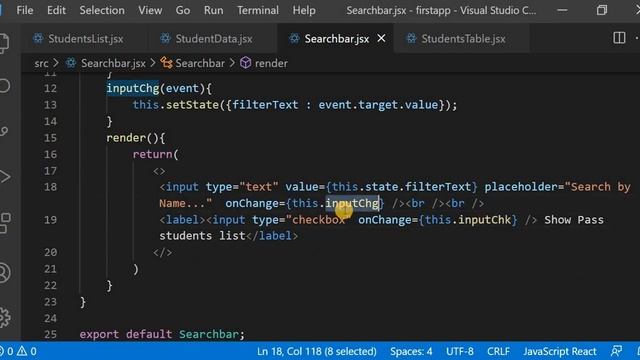Click export default Searchbar line
This screenshot has height=360, width=640.
[x=162, y=334]
